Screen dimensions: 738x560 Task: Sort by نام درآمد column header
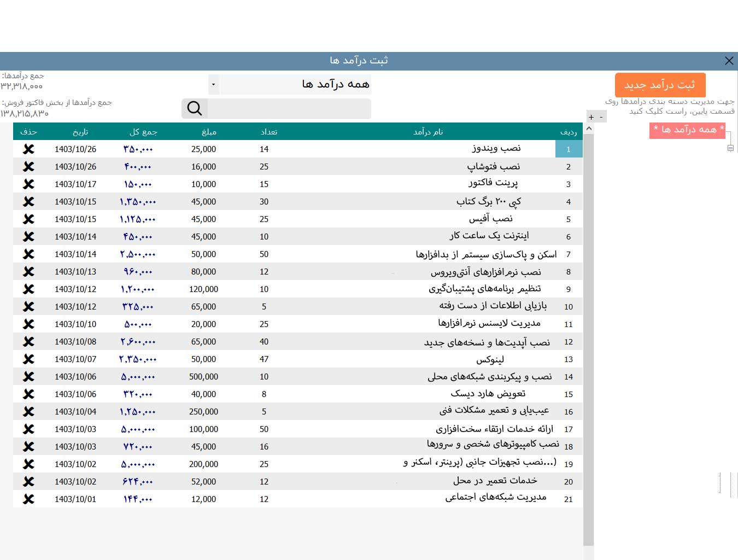tap(428, 132)
